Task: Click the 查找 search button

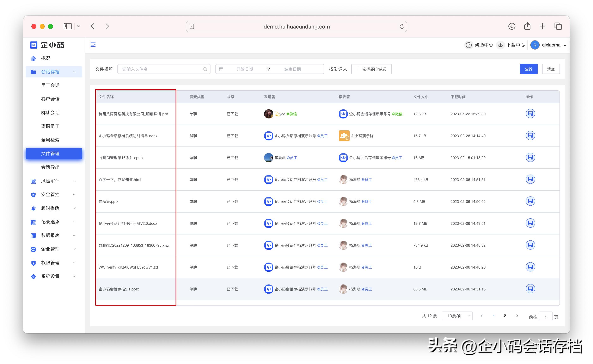Action: pos(529,69)
